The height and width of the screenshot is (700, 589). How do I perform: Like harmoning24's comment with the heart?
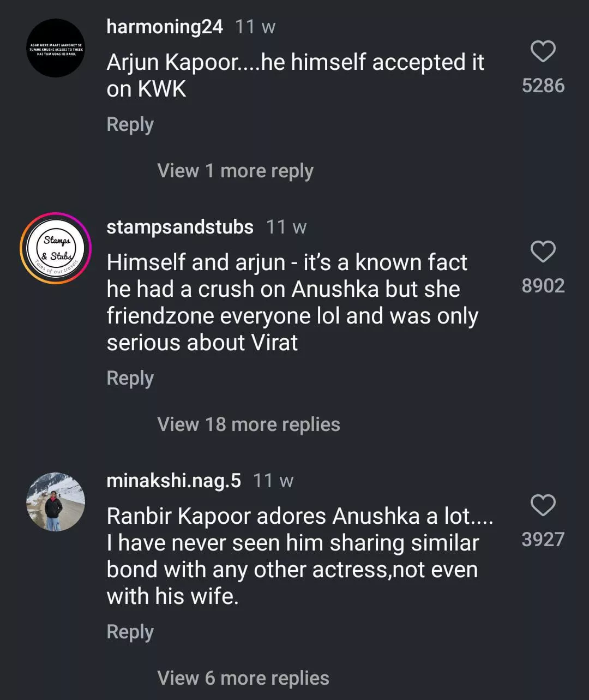tap(543, 52)
